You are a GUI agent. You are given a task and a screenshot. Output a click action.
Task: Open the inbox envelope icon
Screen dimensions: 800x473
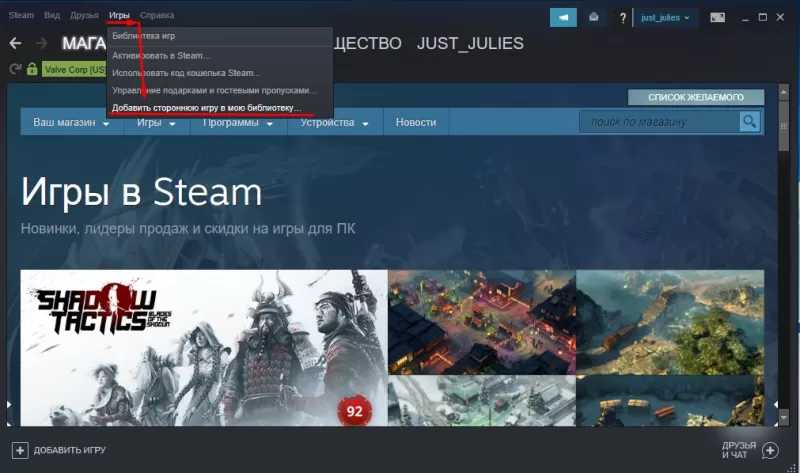pyautogui.click(x=593, y=17)
